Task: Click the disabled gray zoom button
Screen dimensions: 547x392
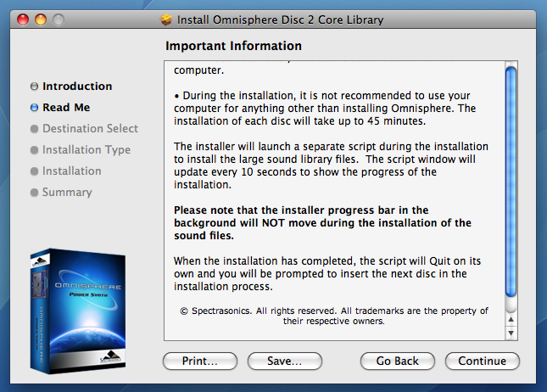Action: tap(59, 20)
